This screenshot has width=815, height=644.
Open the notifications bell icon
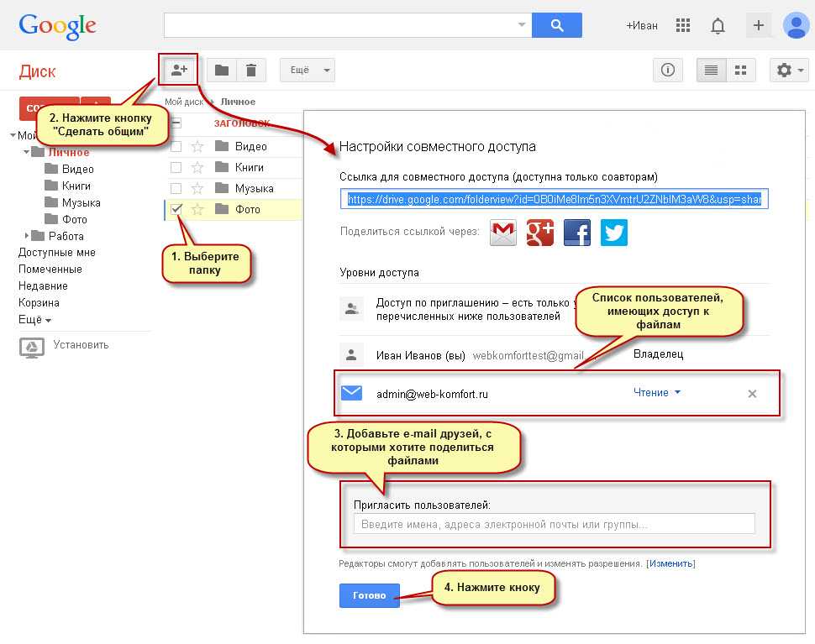[x=718, y=25]
